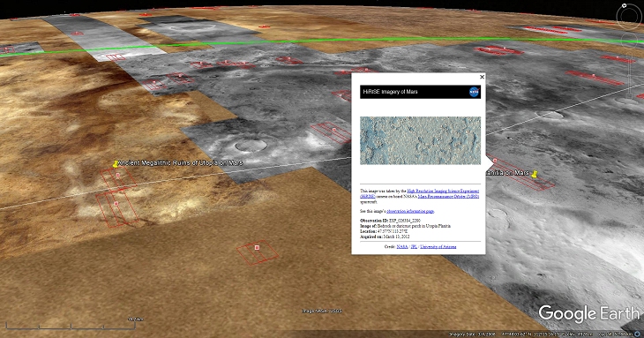Viewport: 644px width, 338px height.
Task: Click the NASA logo in the popup header
Action: [474, 92]
